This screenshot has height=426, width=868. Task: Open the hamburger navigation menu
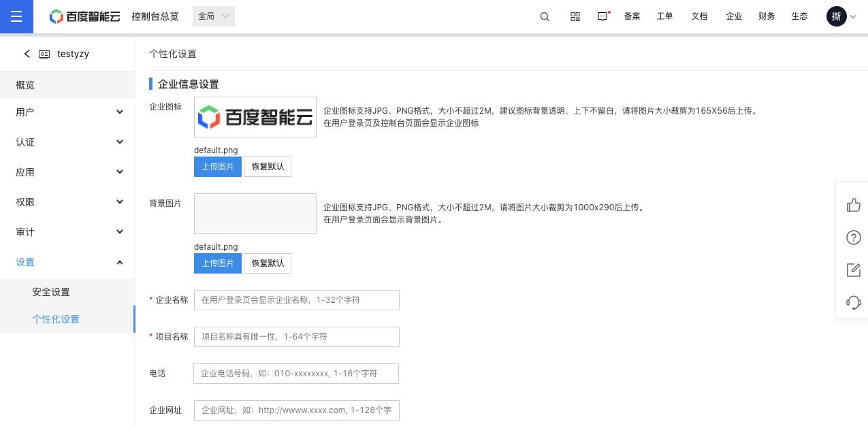pos(16,16)
